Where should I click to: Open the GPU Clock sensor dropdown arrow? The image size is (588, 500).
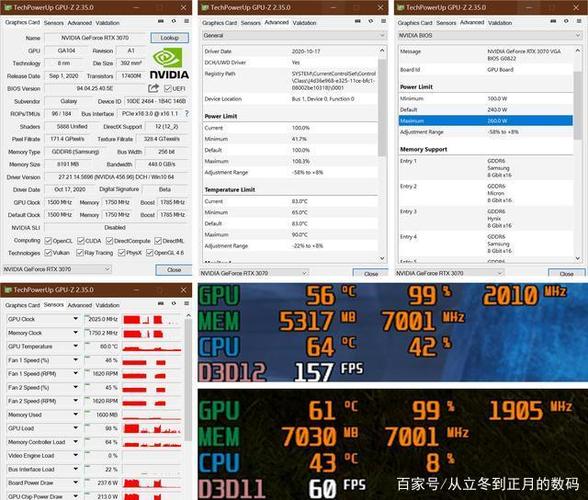[x=75, y=318]
